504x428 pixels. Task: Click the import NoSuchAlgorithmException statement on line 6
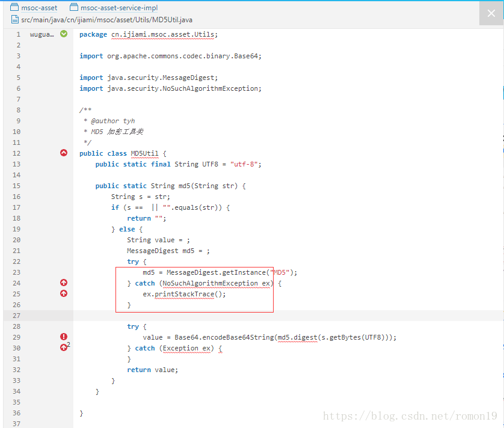[170, 89]
